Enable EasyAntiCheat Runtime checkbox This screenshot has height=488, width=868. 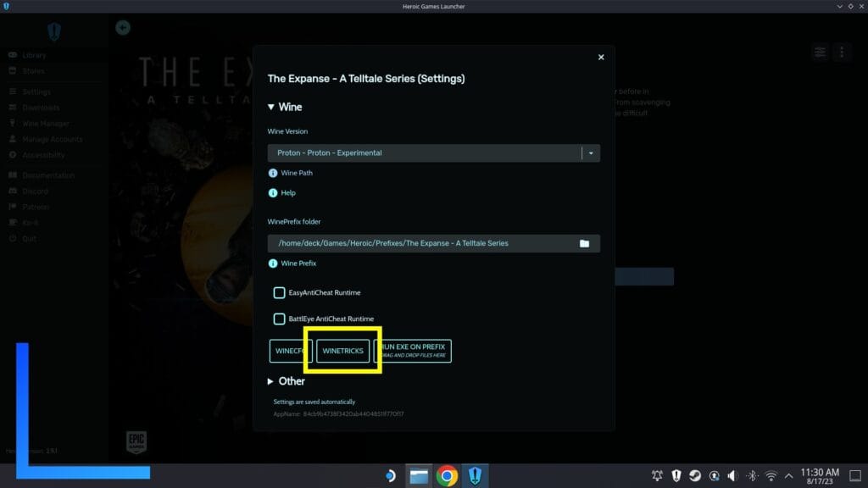279,292
